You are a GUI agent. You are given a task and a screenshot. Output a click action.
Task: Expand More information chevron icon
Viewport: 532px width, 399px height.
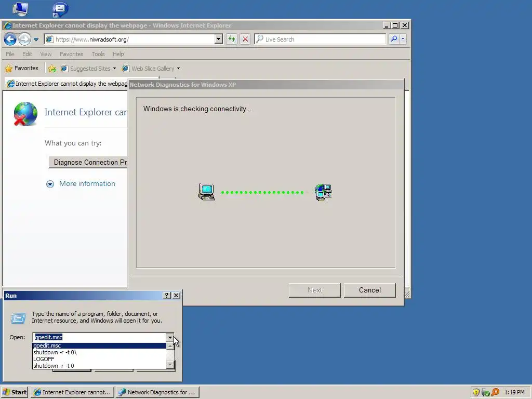[50, 184]
